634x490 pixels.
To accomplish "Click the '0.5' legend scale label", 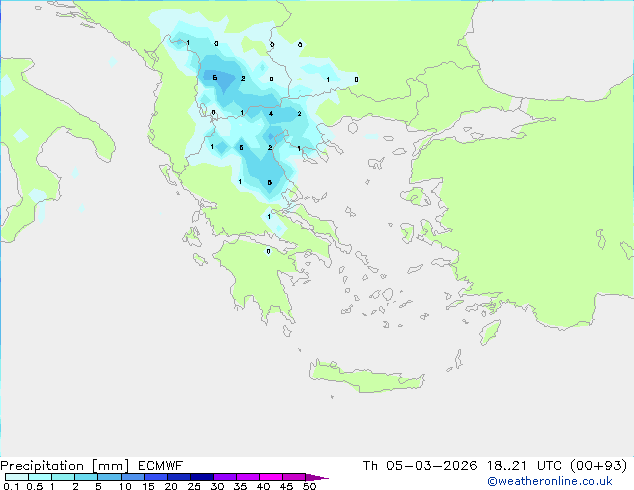I will tap(35, 486).
